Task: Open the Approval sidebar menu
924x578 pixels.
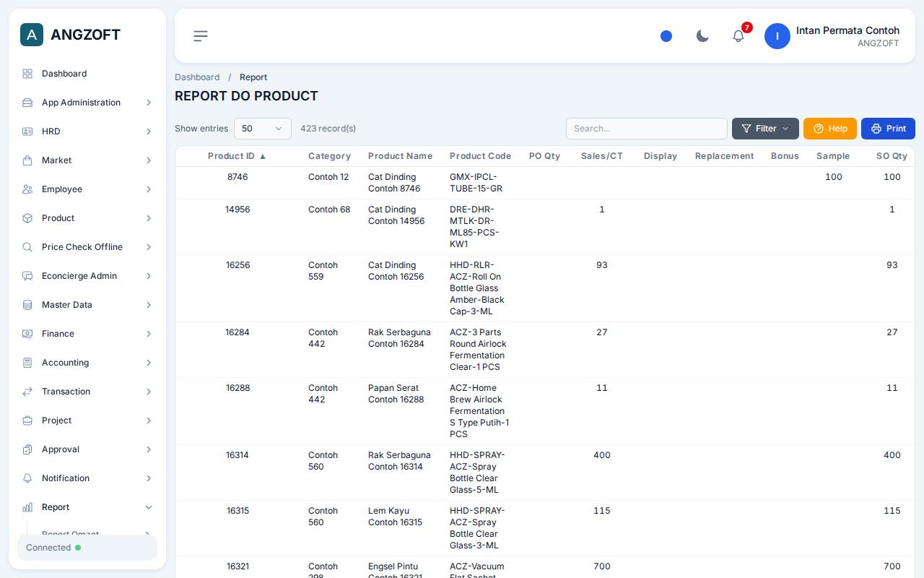Action: click(x=87, y=449)
